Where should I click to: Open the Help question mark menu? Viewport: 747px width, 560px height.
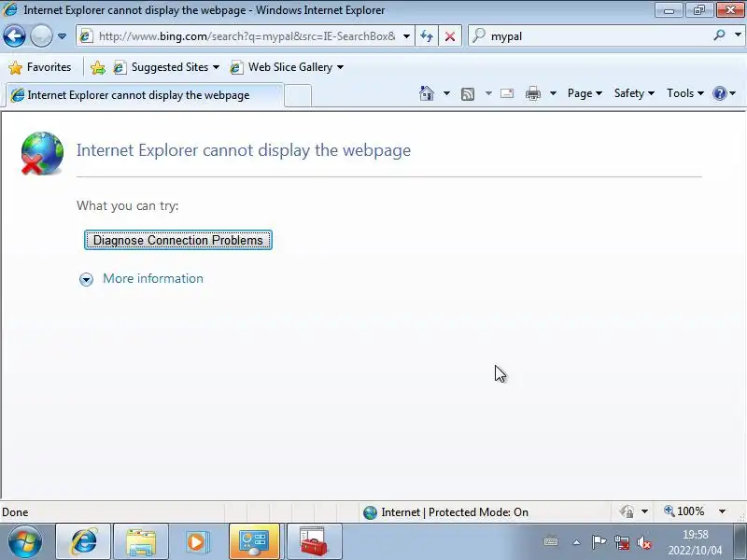(x=724, y=93)
